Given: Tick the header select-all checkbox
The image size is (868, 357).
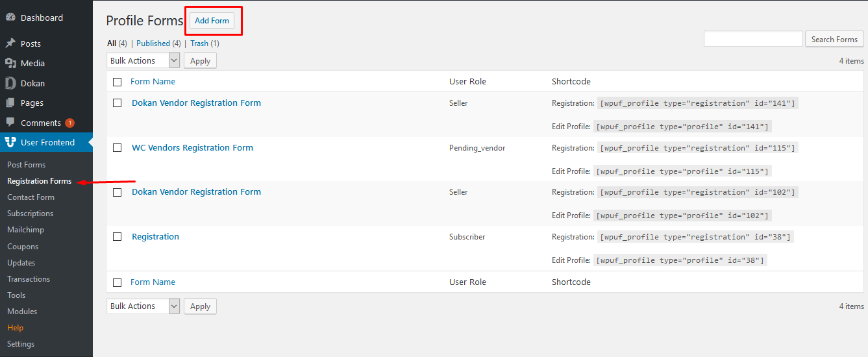Looking at the screenshot, I should click(x=118, y=82).
